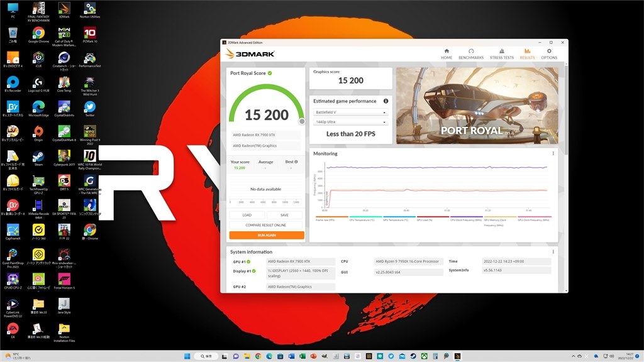This screenshot has width=644, height=362.
Task: Click the LOAD button
Action: coord(247,215)
